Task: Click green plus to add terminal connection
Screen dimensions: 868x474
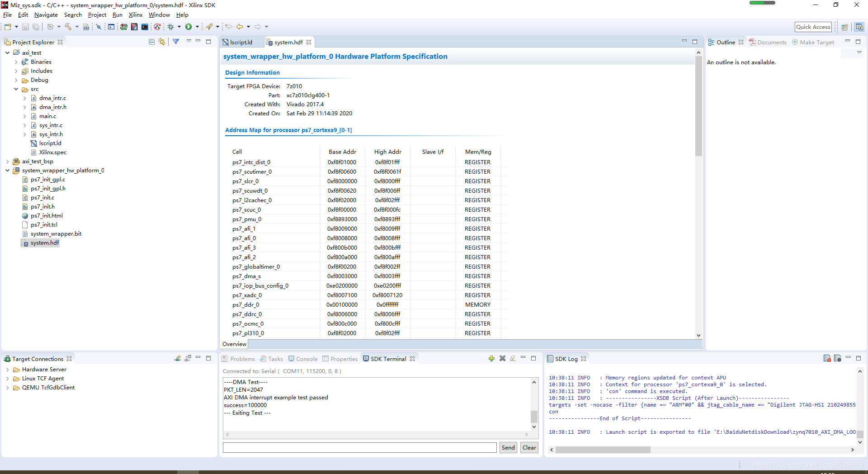Action: pos(491,359)
